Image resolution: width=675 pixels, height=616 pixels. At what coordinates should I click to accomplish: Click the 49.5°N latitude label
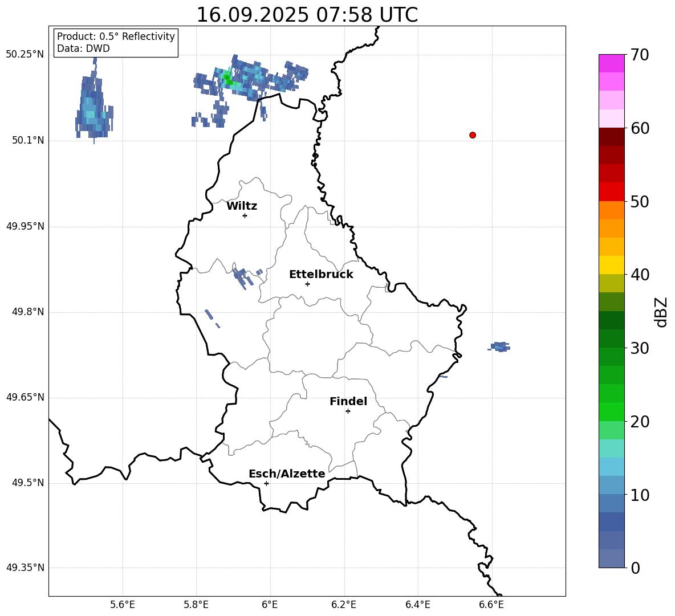(x=28, y=483)
